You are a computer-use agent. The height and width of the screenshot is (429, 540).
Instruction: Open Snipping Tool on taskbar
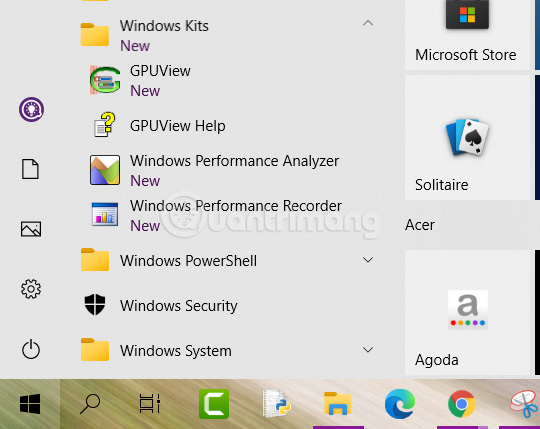[525, 404]
